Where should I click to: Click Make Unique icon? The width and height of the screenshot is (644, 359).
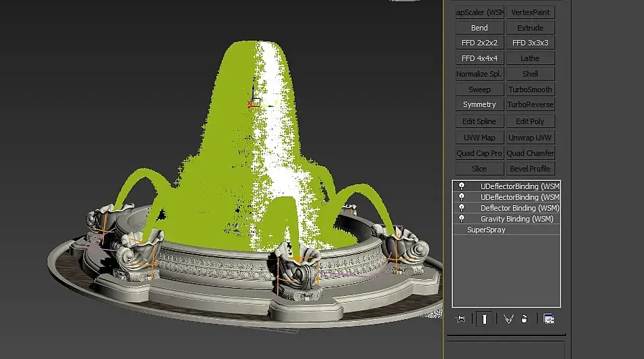pyautogui.click(x=508, y=319)
